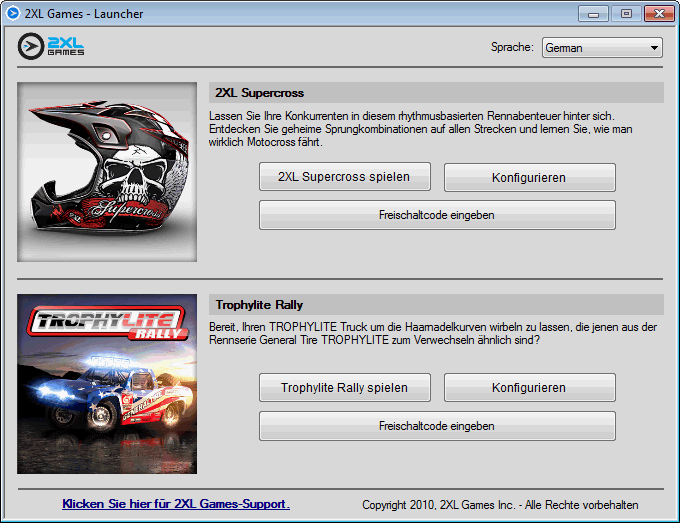This screenshot has width=680, height=523.
Task: Start Trophylite Rally spielen
Action: coord(345,388)
